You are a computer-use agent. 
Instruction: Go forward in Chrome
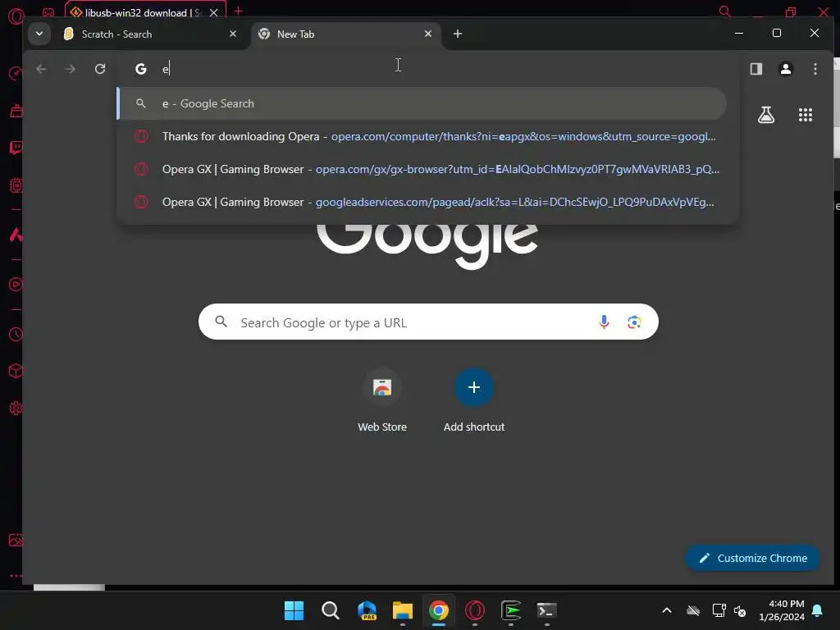[x=71, y=69]
